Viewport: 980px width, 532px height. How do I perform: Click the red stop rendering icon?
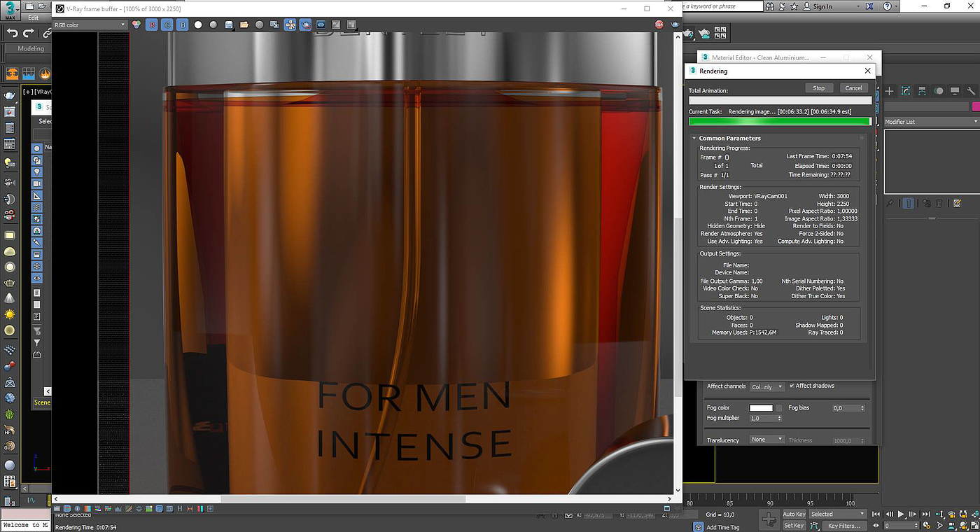coord(659,24)
